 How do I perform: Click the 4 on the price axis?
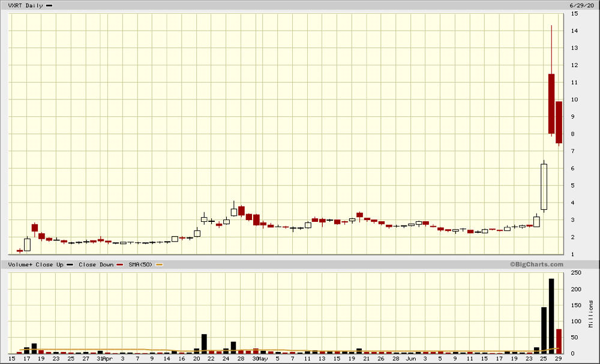click(x=573, y=203)
